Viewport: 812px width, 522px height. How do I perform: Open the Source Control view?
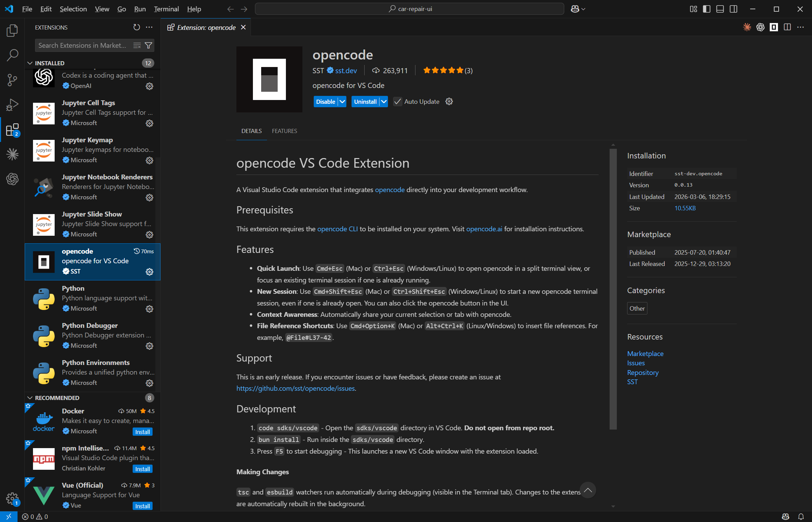point(12,80)
